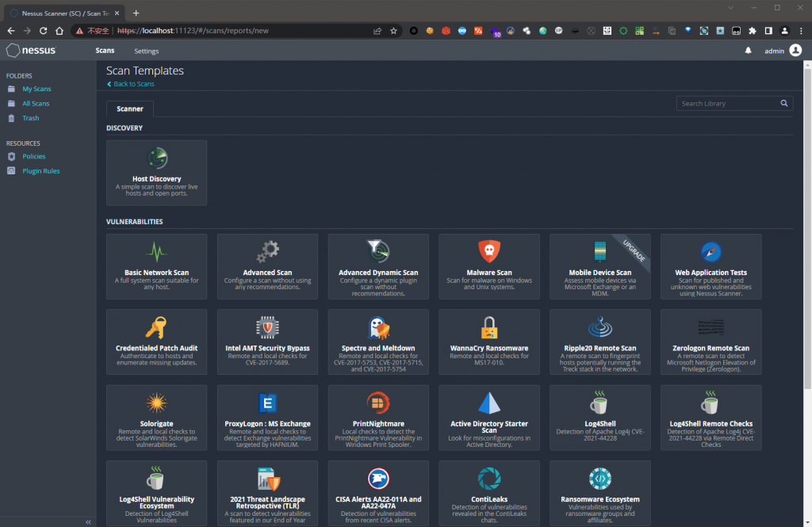Open the Credentialed Patch Audit template

tap(156, 341)
